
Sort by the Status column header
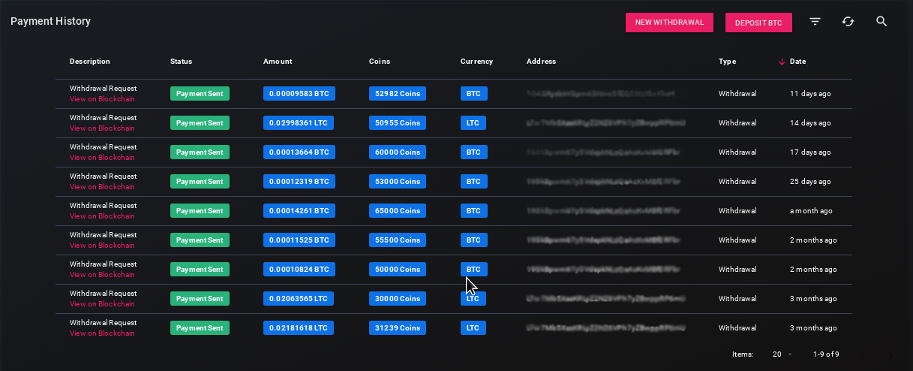pos(181,61)
